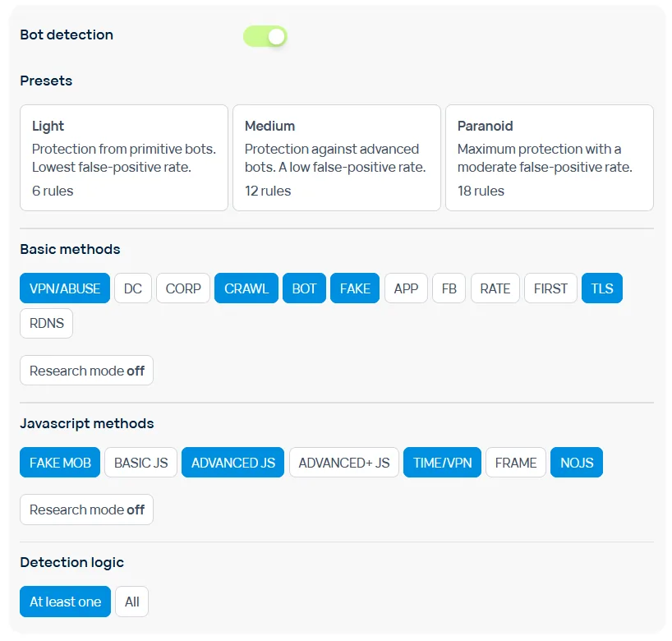The width and height of the screenshot is (672, 641).
Task: Enable the FIRST detection method
Action: point(550,288)
